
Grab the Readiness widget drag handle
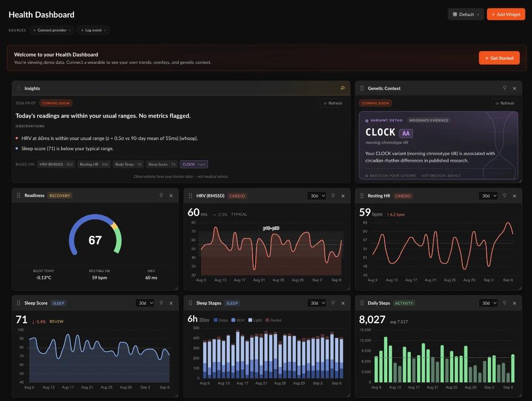click(19, 195)
